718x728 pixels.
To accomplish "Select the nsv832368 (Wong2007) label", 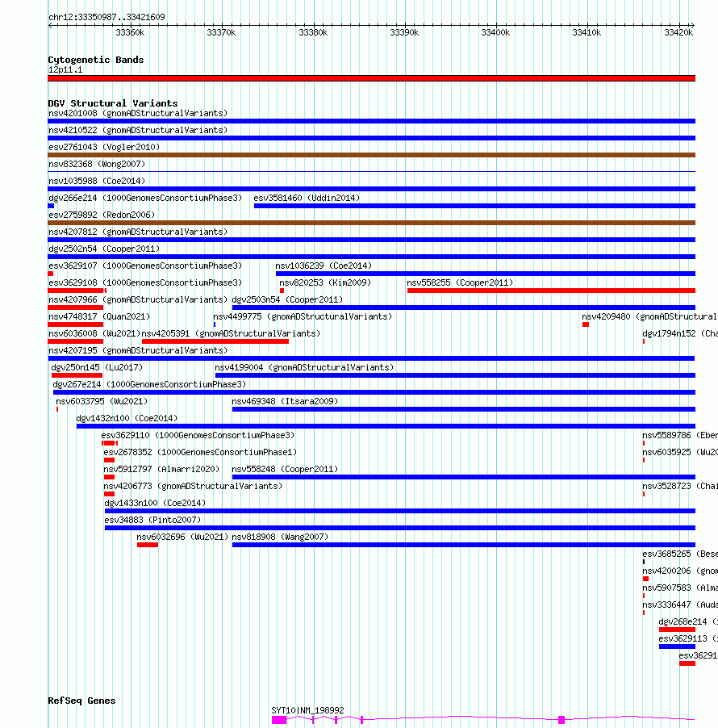I will [97, 164].
